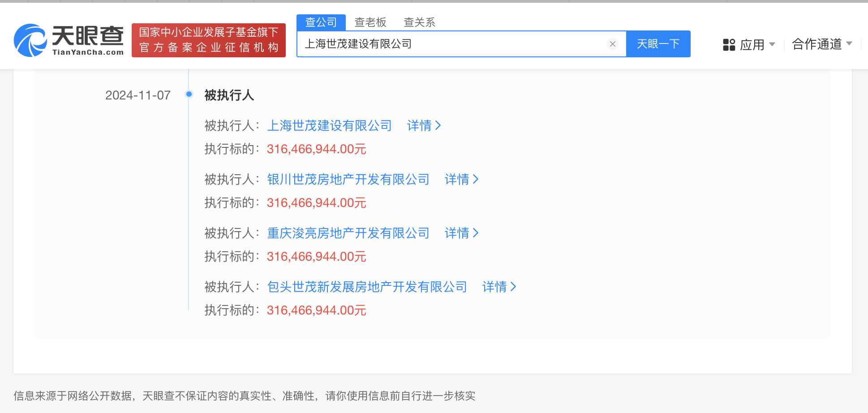Clear the search box with X icon
The width and height of the screenshot is (868, 413).
[x=612, y=44]
